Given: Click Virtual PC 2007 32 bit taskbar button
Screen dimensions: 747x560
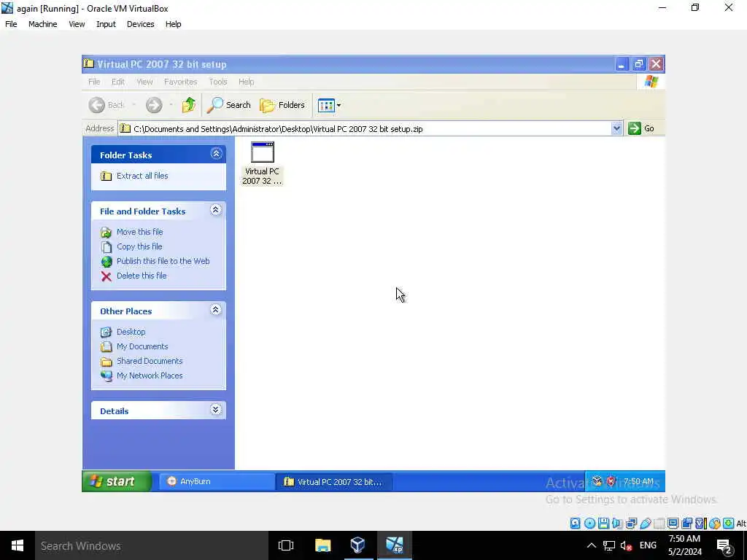Looking at the screenshot, I should [x=333, y=482].
